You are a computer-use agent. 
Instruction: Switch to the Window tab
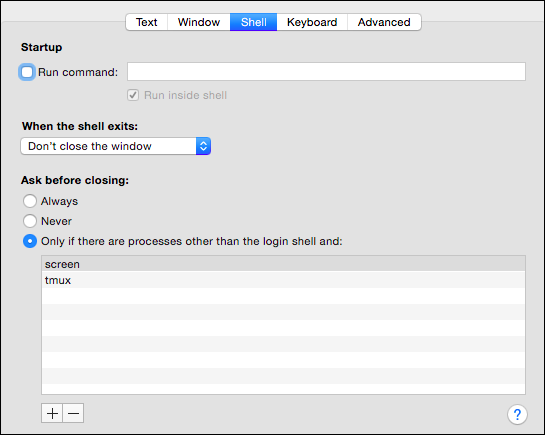199,22
